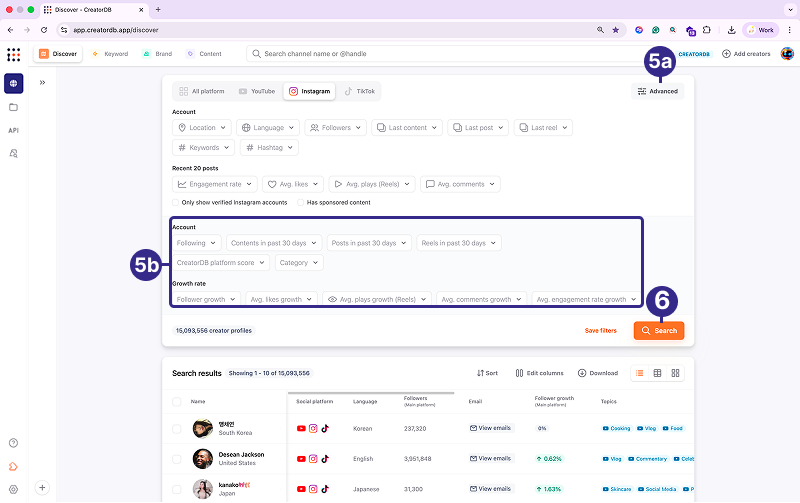Click TikTok icon in Japan creator row
This screenshot has width=800, height=503.
(x=325, y=489)
